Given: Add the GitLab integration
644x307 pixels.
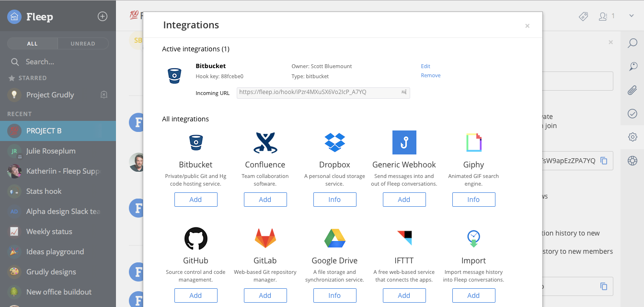Looking at the screenshot, I should click(x=265, y=295).
